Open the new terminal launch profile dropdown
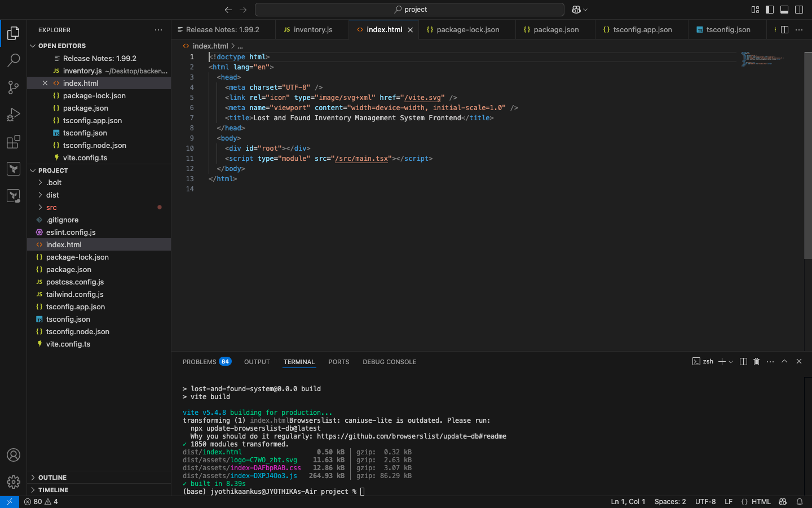812x508 pixels. [731, 362]
